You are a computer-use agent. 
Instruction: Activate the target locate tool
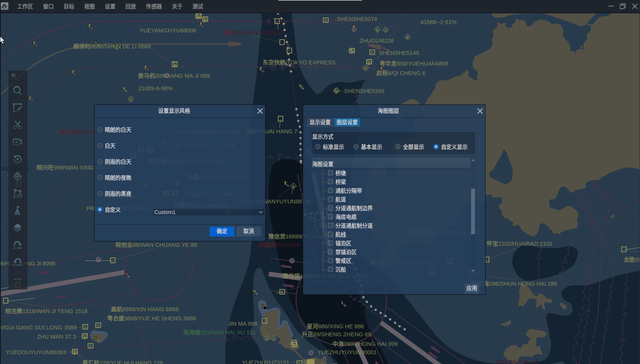coord(18,176)
